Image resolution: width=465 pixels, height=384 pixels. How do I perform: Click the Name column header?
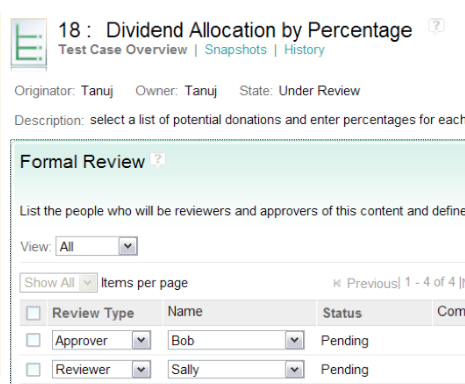pyautogui.click(x=185, y=311)
